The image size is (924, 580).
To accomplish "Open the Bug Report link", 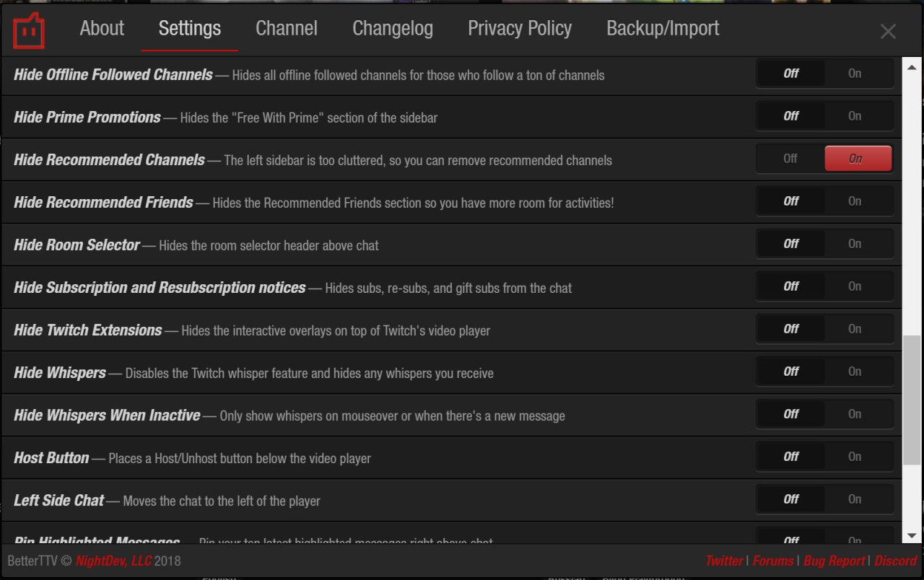I will coord(834,561).
